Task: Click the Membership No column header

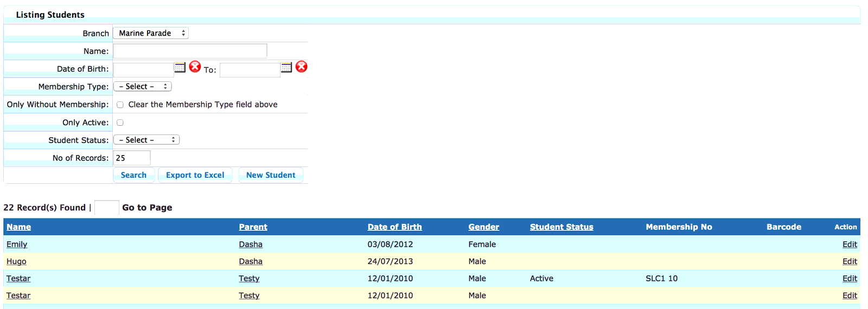Action: (x=679, y=227)
